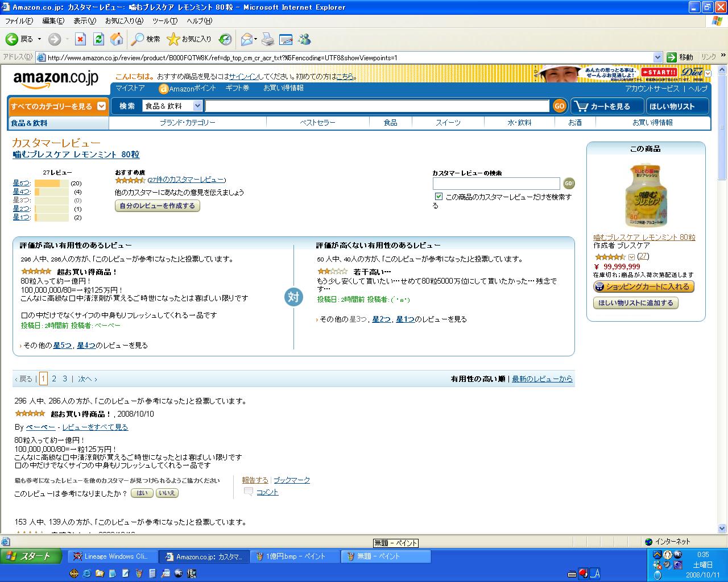Click the main Amazon search input field

(377, 106)
